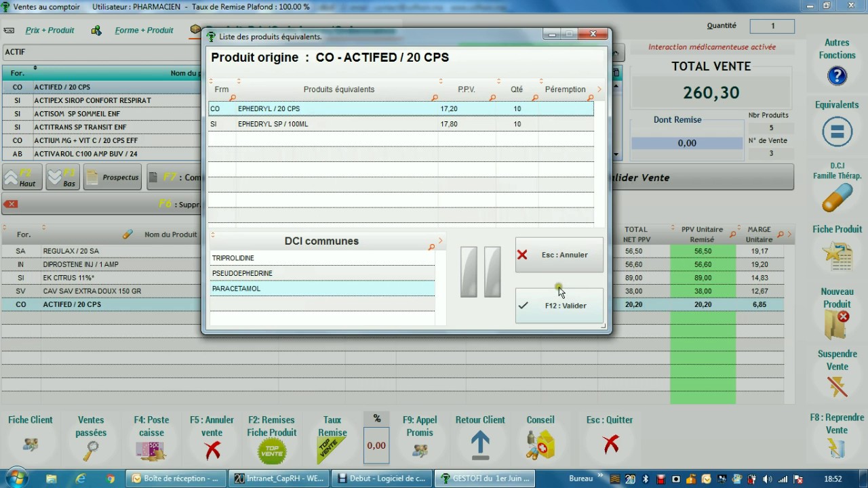
Task: Open the Equivalents icon in the sidebar
Action: tap(837, 131)
